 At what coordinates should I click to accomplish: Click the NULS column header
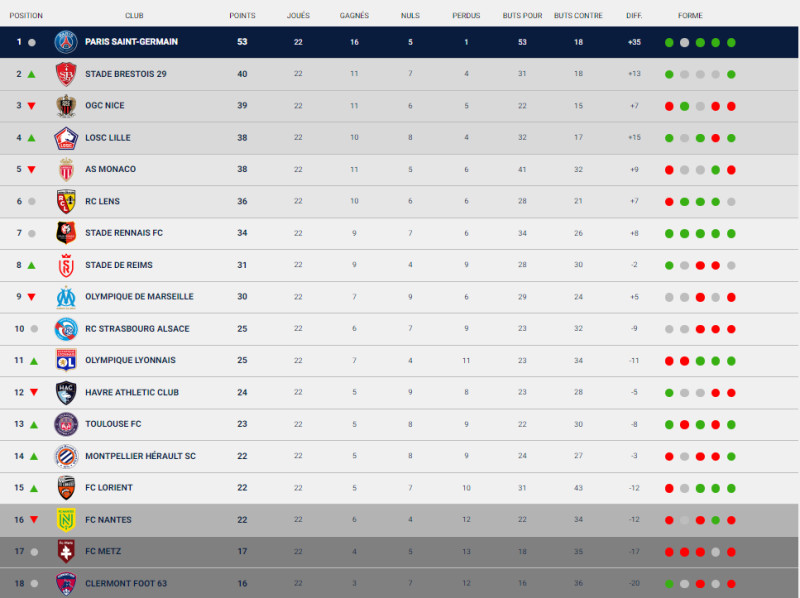click(x=410, y=16)
